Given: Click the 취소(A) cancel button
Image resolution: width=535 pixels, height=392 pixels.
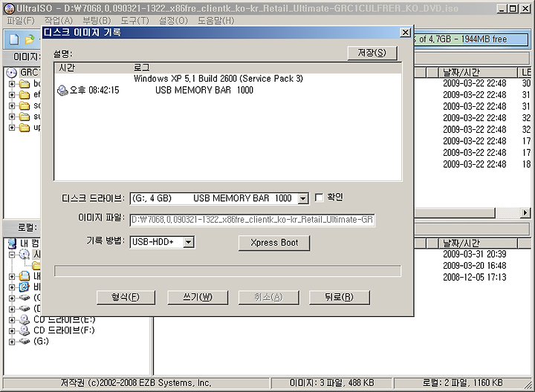Looking at the screenshot, I should (x=268, y=297).
